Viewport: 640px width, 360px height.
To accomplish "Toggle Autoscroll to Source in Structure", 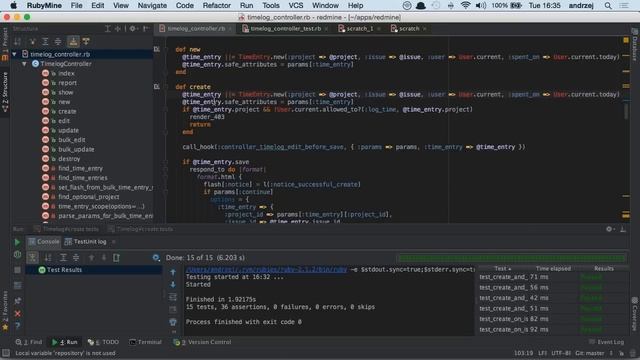I will pos(73,41).
